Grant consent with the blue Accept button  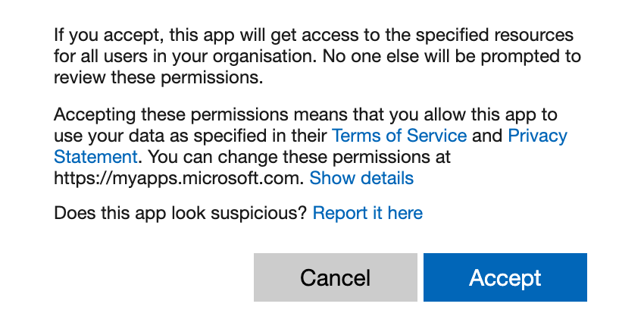tap(505, 277)
